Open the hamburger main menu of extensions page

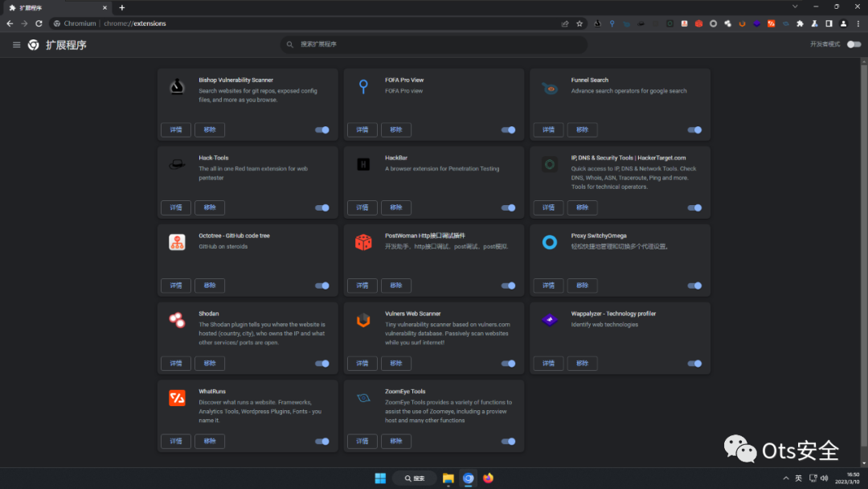tap(17, 45)
